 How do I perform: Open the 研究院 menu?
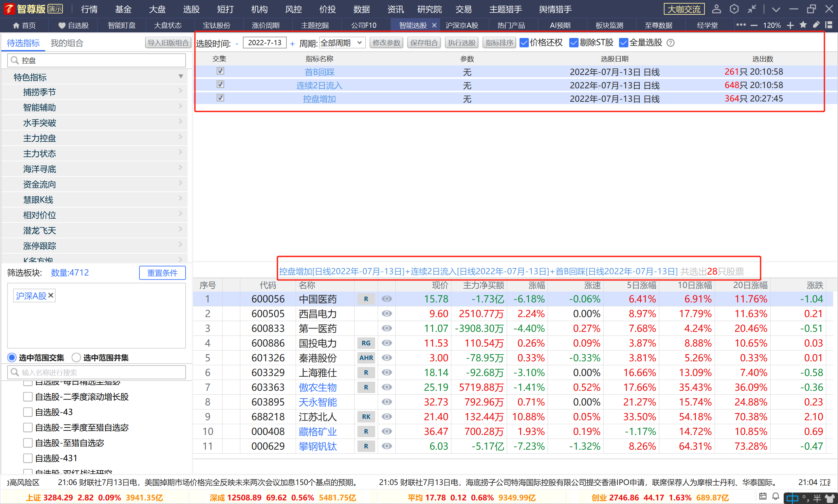click(430, 9)
